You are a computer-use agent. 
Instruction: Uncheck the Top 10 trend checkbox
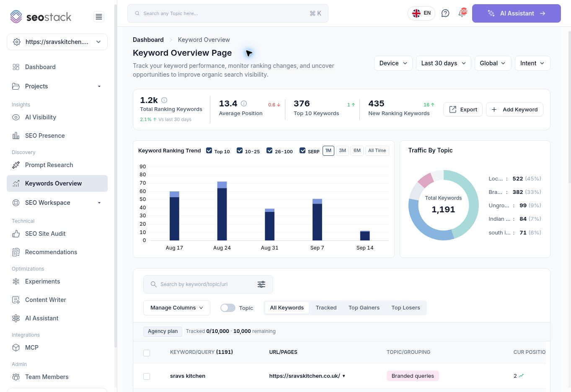209,151
